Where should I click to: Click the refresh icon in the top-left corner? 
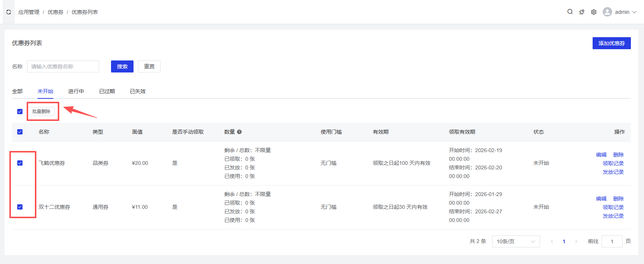(9, 12)
